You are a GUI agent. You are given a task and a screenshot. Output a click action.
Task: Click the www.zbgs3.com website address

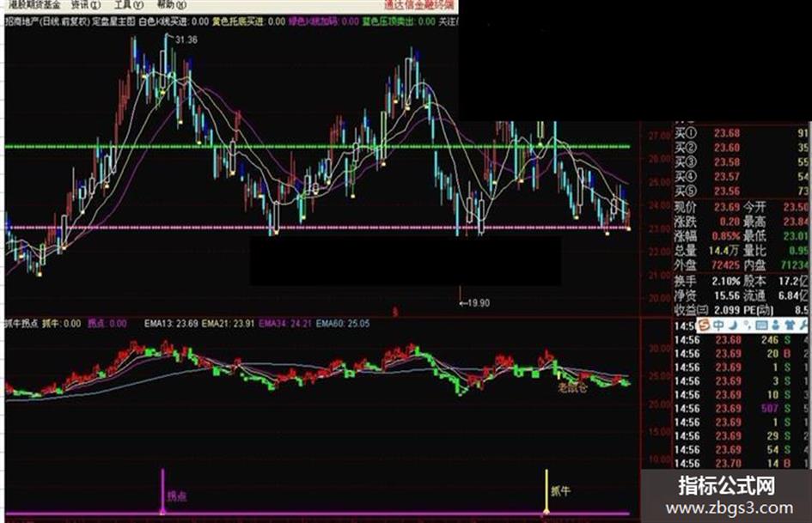click(730, 508)
